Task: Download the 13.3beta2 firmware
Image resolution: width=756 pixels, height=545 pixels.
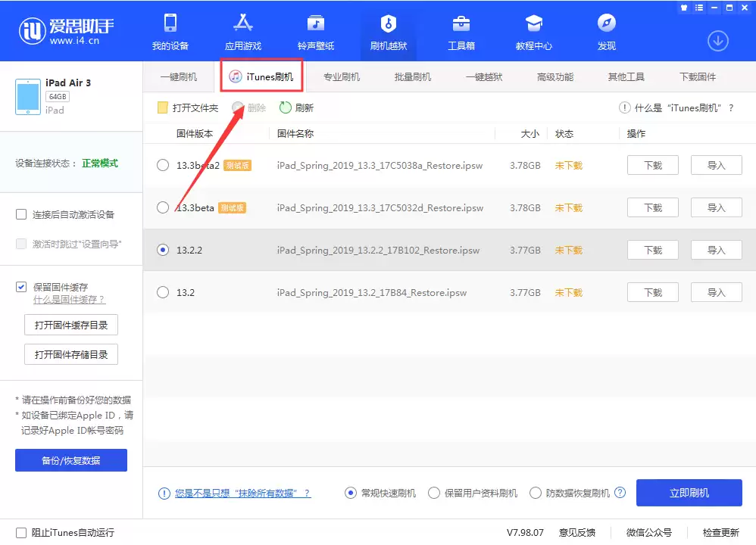Action: pos(653,165)
